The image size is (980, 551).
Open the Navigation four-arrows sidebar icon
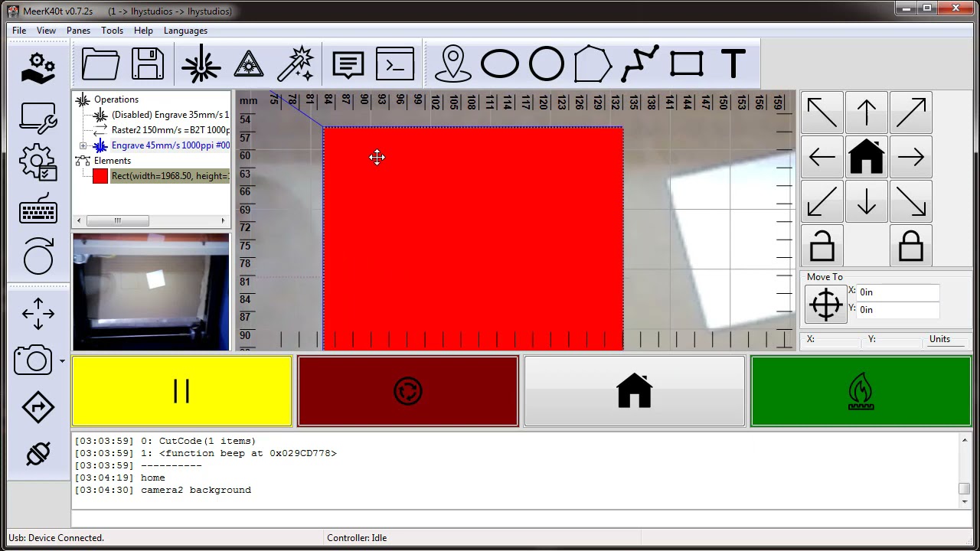(38, 314)
